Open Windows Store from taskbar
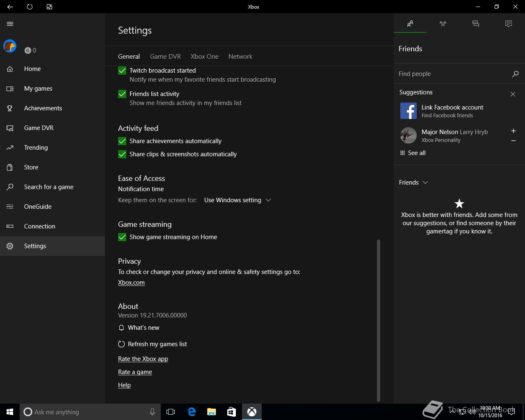 [232, 412]
